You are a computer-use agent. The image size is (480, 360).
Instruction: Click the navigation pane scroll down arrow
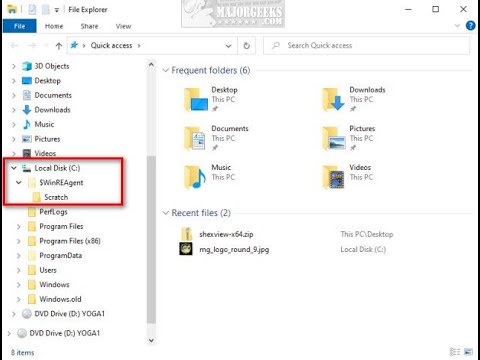pyautogui.click(x=151, y=340)
